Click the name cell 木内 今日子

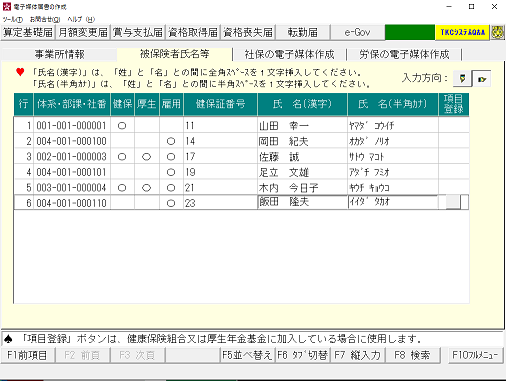(x=302, y=188)
